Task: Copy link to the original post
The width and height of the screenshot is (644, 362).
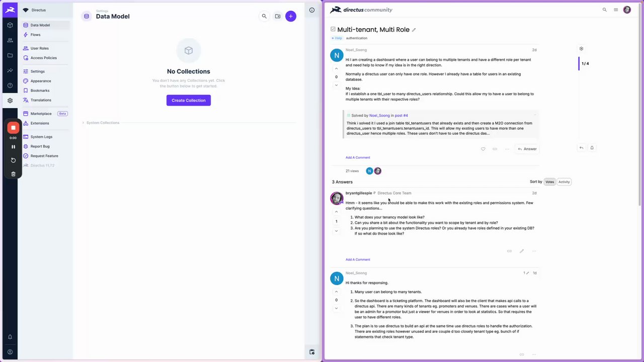Action: coord(495,149)
